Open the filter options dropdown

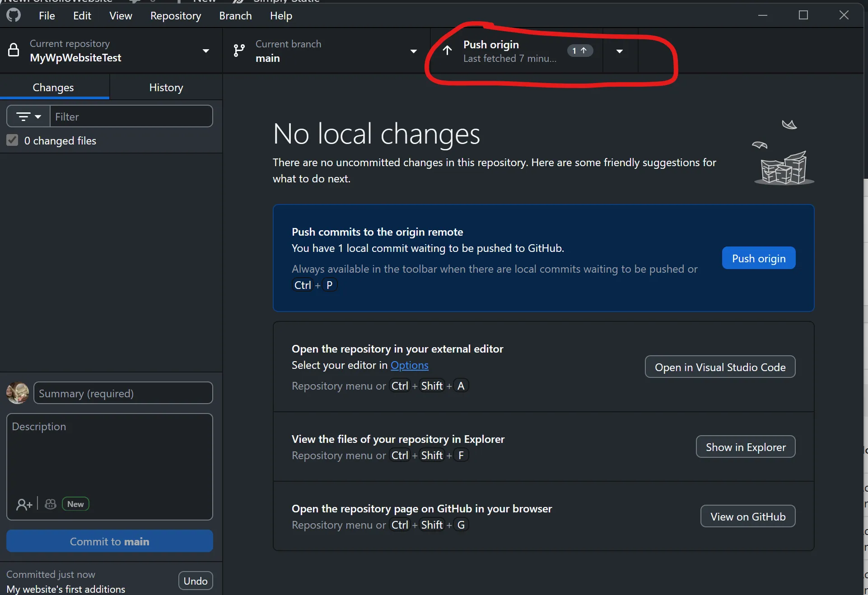coord(28,116)
